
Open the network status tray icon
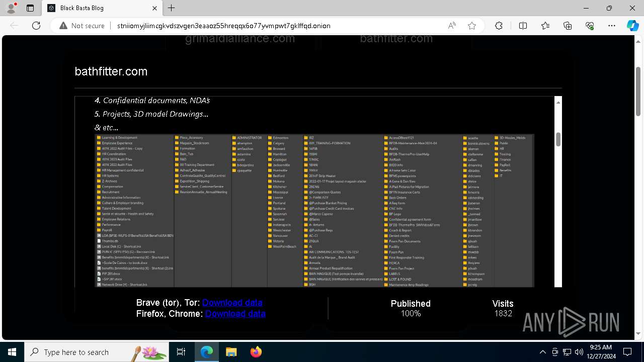coord(567,352)
